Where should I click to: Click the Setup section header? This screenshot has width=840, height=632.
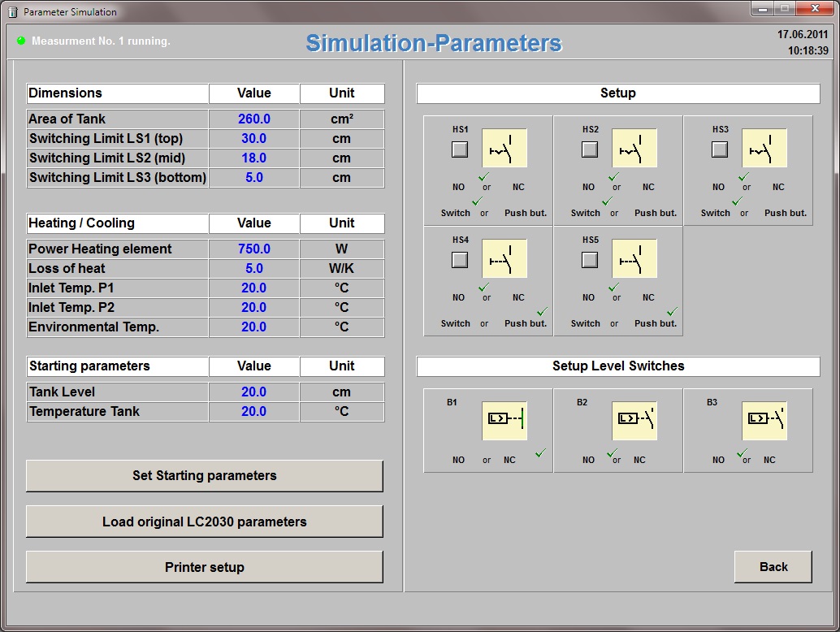click(618, 93)
